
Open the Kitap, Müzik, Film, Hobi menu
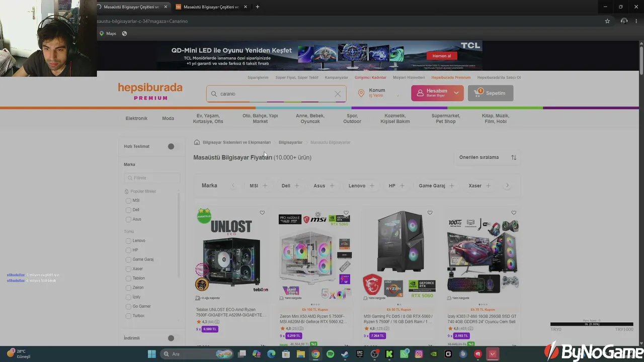point(496,119)
